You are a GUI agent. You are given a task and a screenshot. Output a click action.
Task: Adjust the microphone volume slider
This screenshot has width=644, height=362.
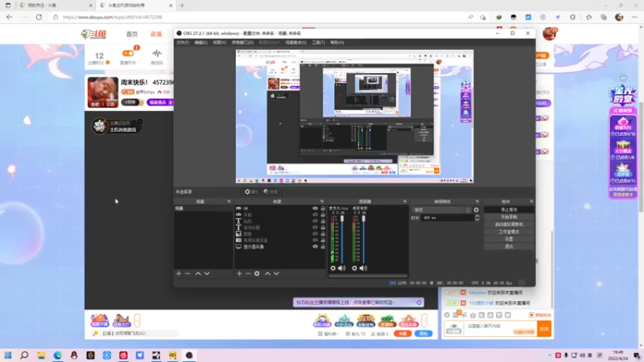342,239
